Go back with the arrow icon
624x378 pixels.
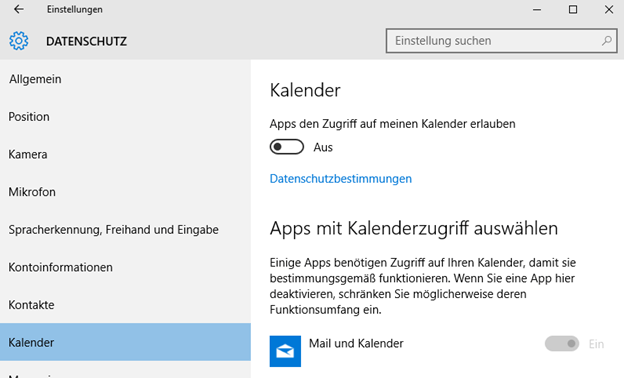pyautogui.click(x=19, y=9)
